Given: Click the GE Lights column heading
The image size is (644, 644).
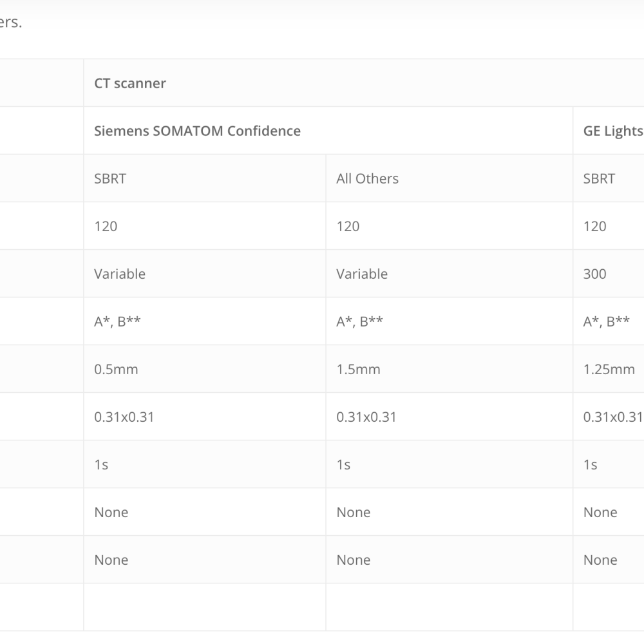Looking at the screenshot, I should point(613,131).
